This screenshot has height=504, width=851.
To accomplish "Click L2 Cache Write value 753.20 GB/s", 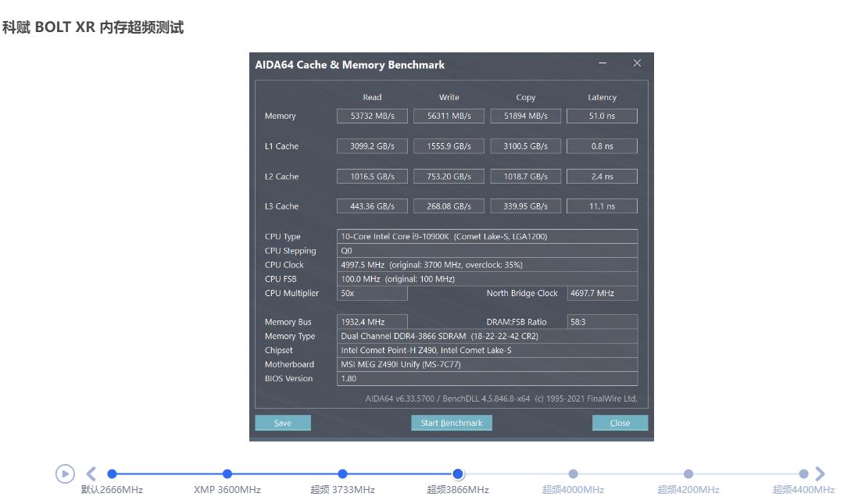I will coord(449,177).
